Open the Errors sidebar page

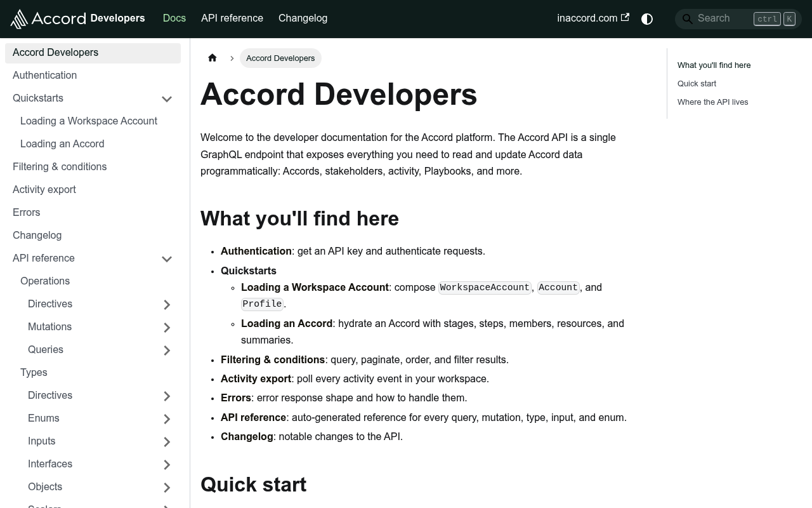pos(93,213)
